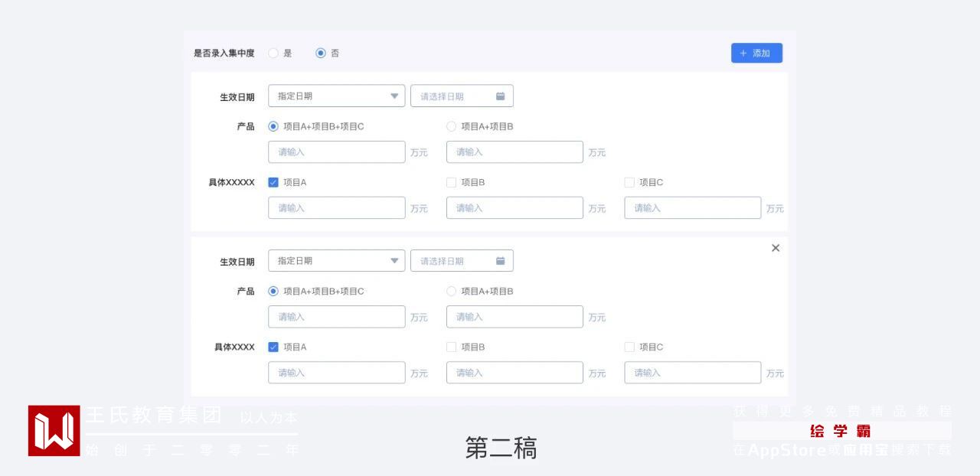Screen dimensions: 980x476
Task: Click the blue 添加 add button
Action: 756,53
